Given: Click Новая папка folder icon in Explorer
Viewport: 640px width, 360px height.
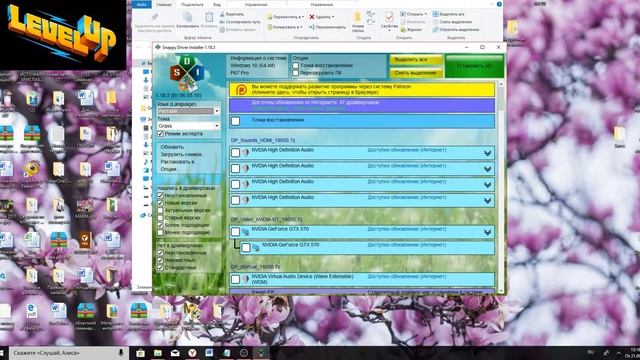Looking at the screenshot, I should click(x=358, y=17).
